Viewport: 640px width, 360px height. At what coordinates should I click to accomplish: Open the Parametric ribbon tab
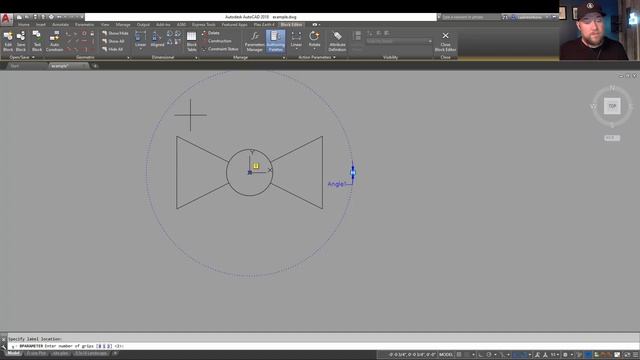click(84, 25)
